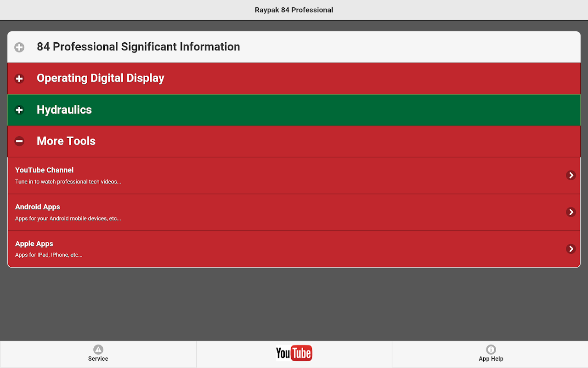The image size is (588, 368).
Task: Click plus icon on 84 Professional Significant Information
Action: tap(19, 47)
